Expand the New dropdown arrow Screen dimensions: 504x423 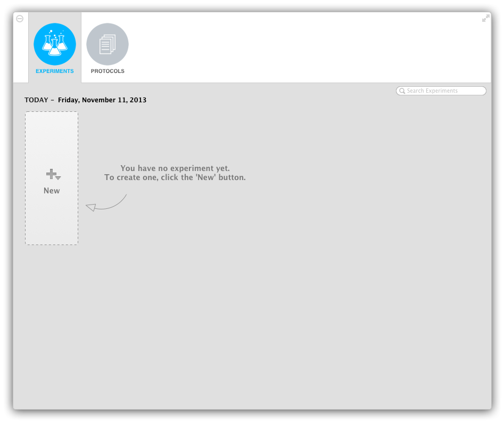58,178
